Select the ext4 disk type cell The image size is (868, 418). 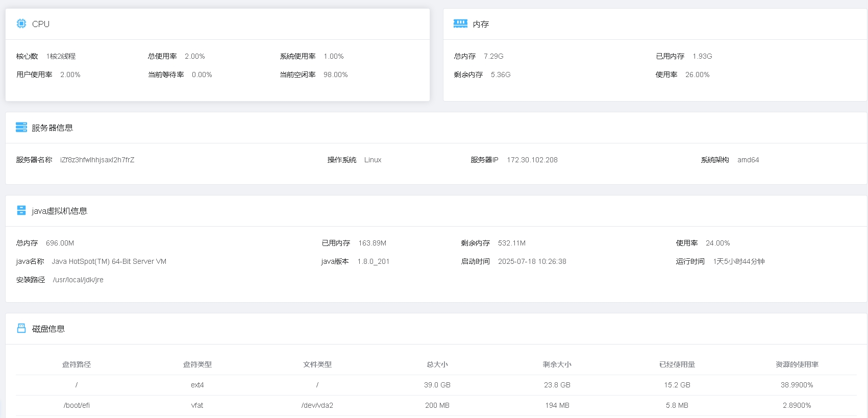tap(197, 385)
